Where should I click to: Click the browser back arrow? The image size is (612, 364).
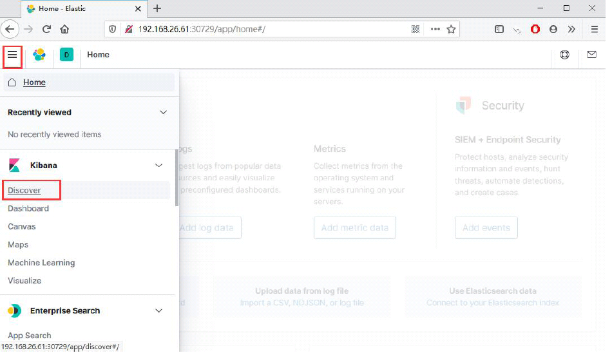[10, 29]
